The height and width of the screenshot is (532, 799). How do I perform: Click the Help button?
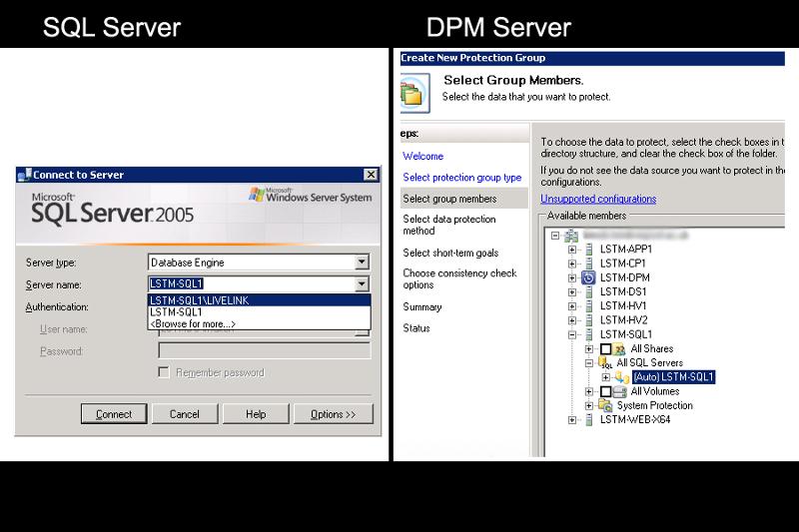click(256, 414)
